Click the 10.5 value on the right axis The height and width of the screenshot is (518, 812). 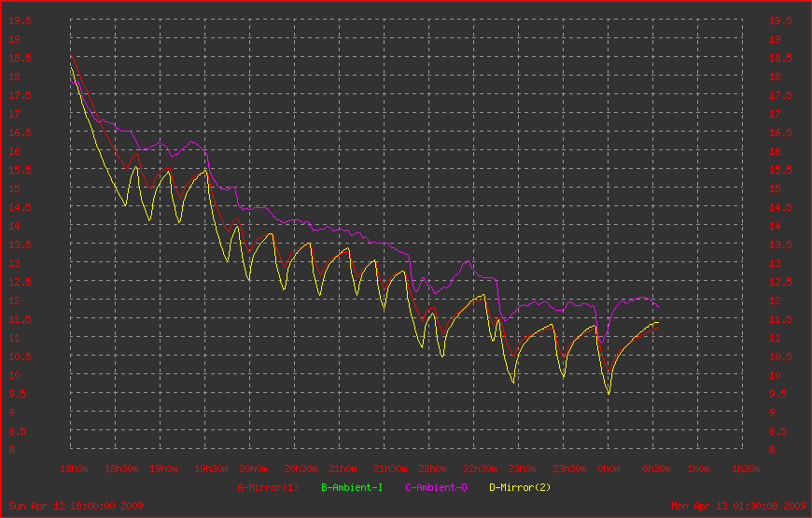pos(780,357)
